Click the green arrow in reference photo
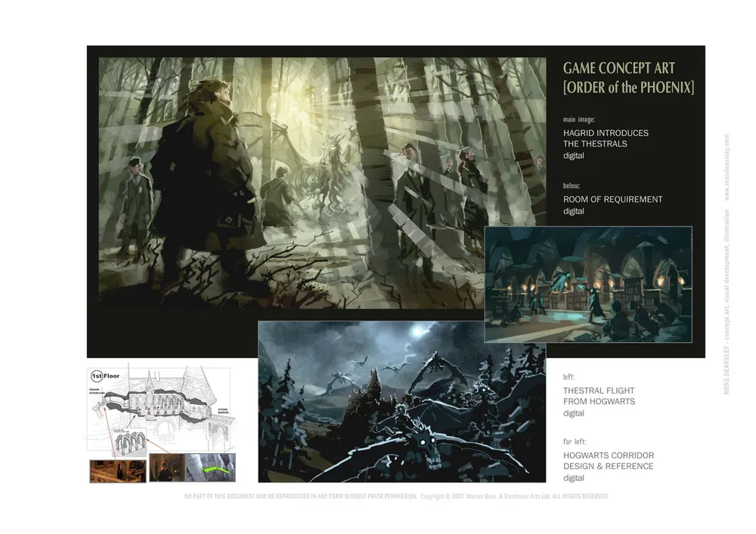Screen dimensions: 756x534 [x=217, y=471]
